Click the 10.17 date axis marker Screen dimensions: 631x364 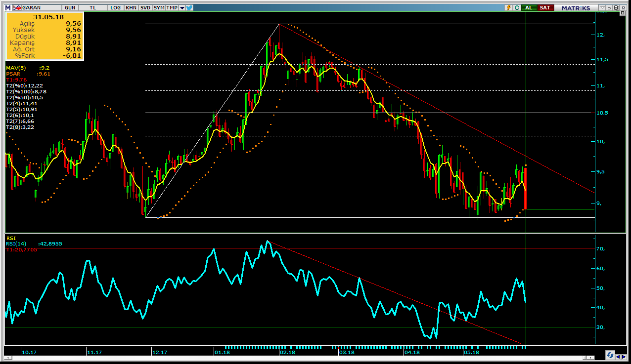tap(29, 352)
